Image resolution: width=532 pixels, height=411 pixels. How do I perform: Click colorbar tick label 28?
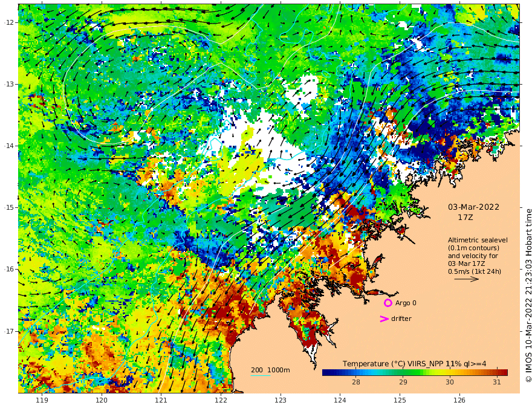point(356,382)
